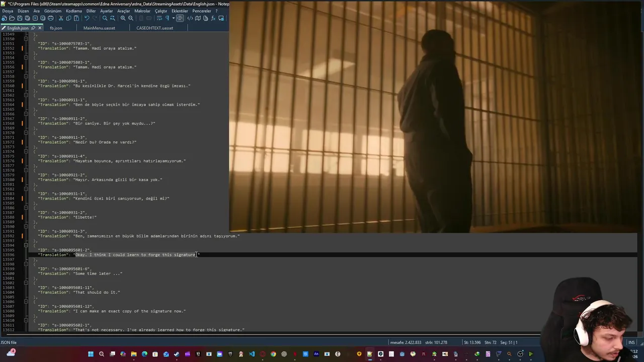Click the Zoom Out icon
The height and width of the screenshot is (362, 644).
[131, 18]
